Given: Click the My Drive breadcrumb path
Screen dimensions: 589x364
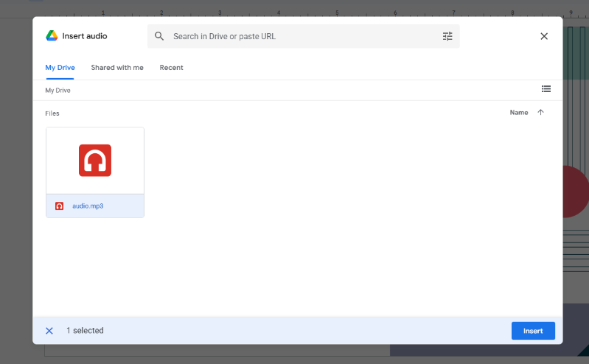Looking at the screenshot, I should tap(58, 91).
